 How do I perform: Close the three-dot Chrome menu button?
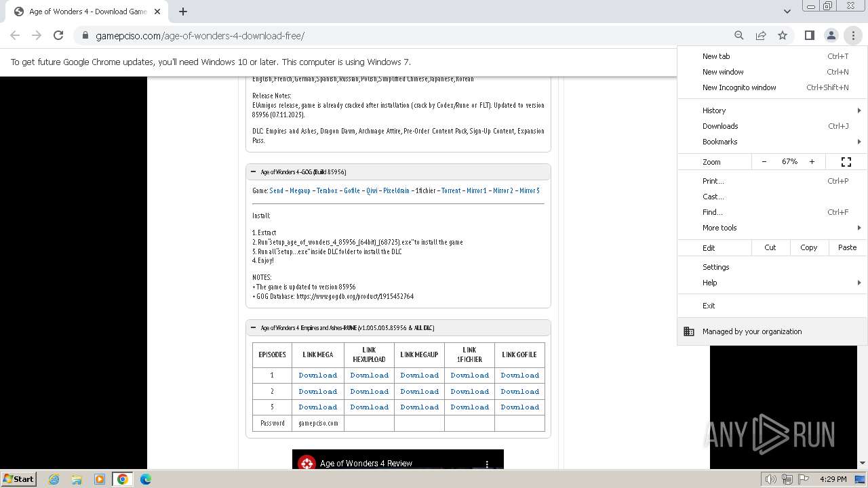pos(853,35)
